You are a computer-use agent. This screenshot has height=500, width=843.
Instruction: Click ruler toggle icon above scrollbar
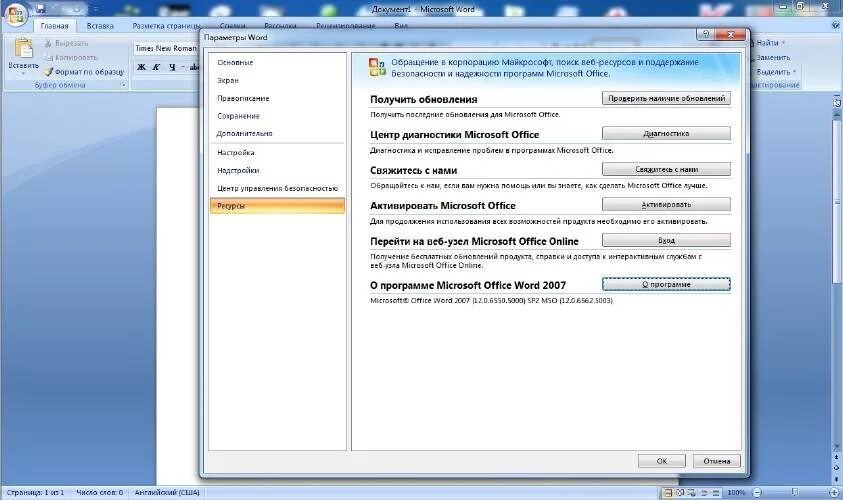click(x=837, y=102)
